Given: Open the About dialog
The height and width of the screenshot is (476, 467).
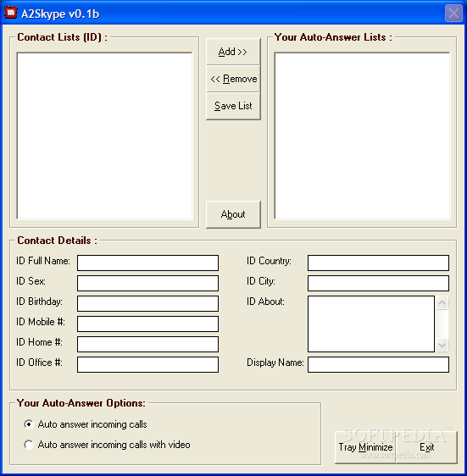Looking at the screenshot, I should pyautogui.click(x=233, y=214).
